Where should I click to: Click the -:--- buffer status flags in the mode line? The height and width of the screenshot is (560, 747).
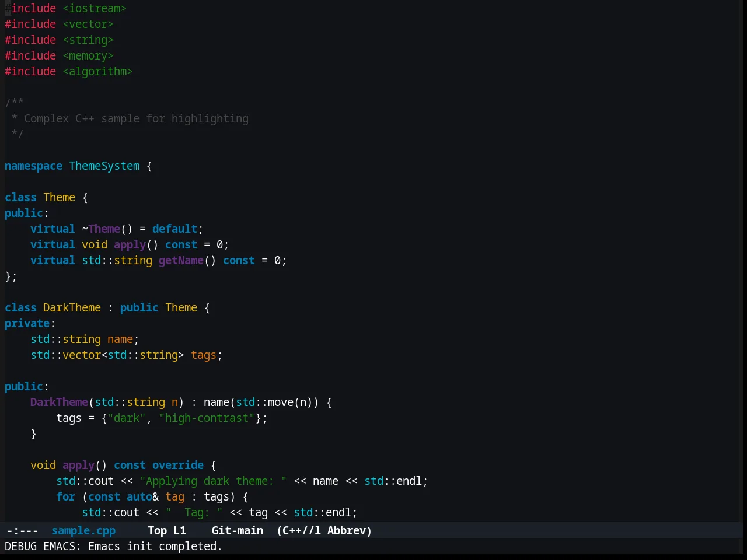22,530
